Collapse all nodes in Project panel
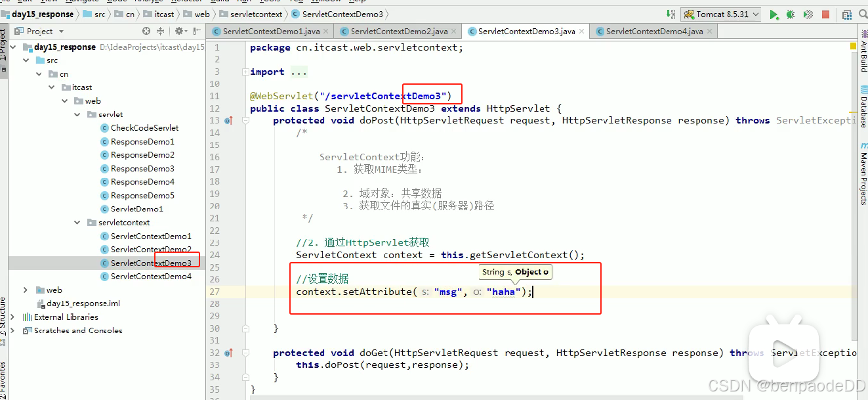Screen dimensions: 868x400 coord(161,31)
